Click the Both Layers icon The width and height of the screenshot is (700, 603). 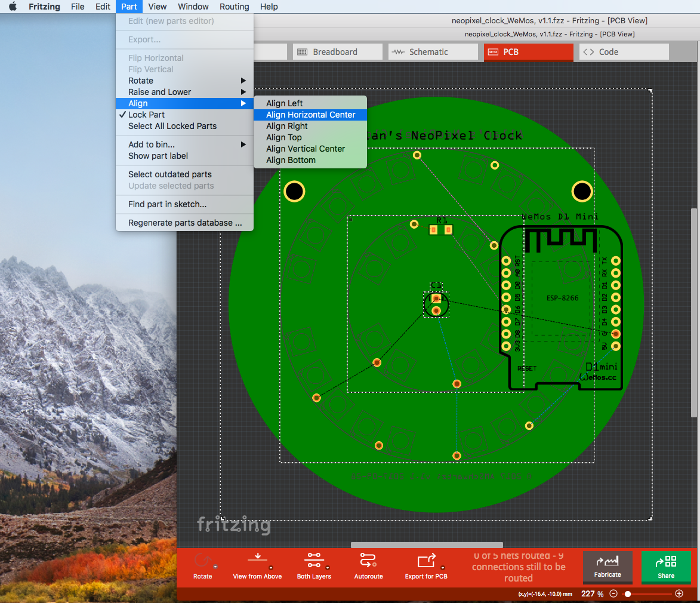314,560
